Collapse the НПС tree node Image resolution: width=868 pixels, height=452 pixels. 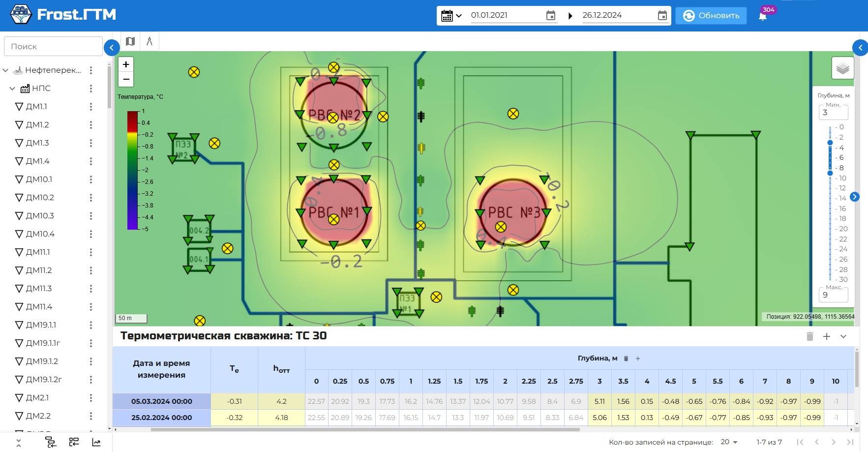click(12, 89)
